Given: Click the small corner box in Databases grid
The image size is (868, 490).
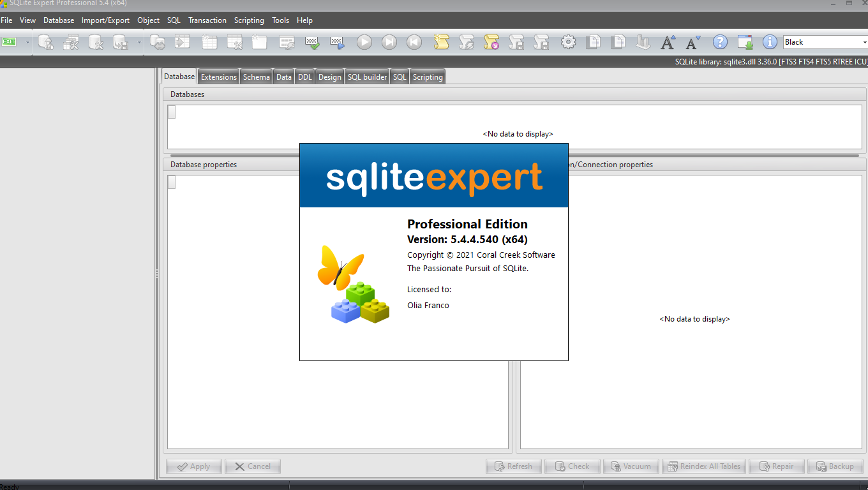Looking at the screenshot, I should [x=172, y=112].
